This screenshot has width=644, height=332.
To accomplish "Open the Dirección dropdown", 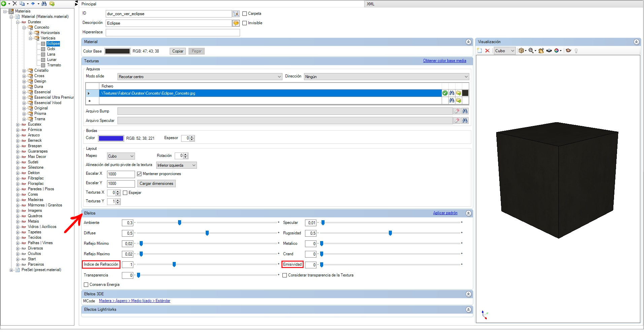I will pos(386,77).
